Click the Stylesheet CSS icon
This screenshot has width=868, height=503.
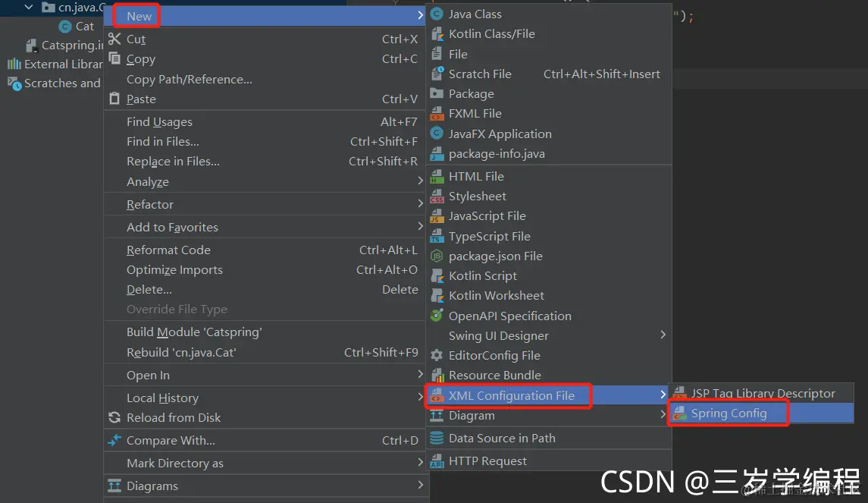[x=437, y=196]
